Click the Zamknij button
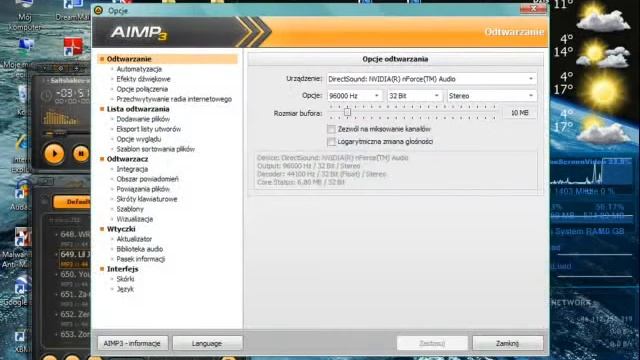The width and height of the screenshot is (640, 360). point(508,343)
